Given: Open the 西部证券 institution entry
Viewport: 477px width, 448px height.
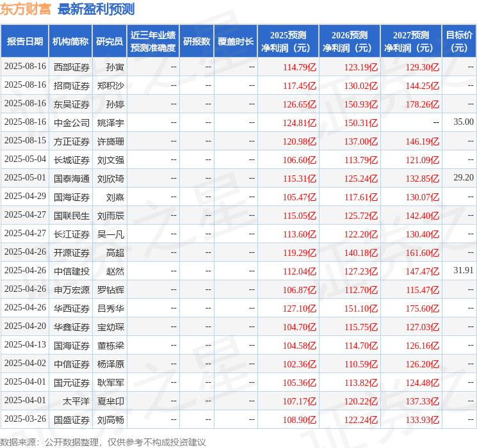Looking at the screenshot, I should tap(72, 67).
